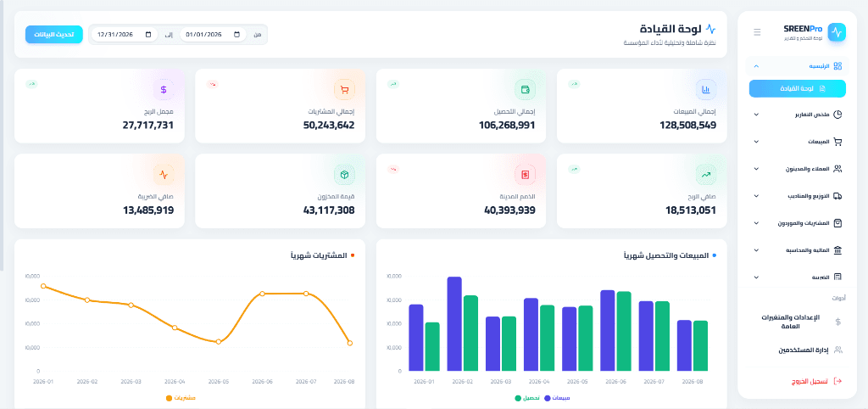Screen dimensions: 868x409
Task: Click the trending arrow icon on صافي الربح card
Action: (706, 175)
